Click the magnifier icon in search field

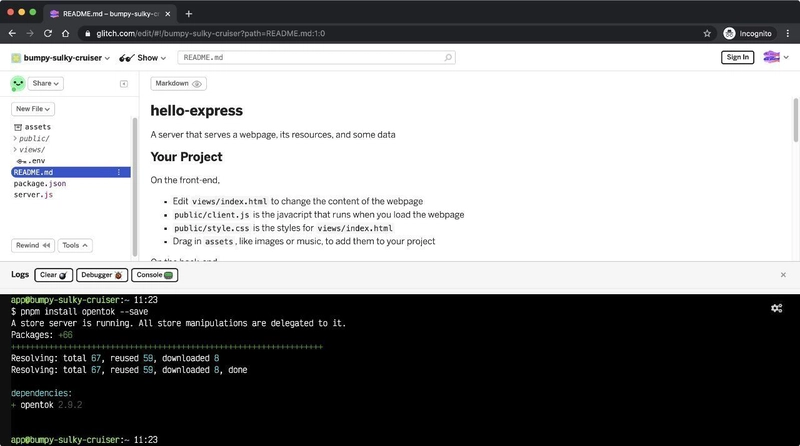point(447,58)
